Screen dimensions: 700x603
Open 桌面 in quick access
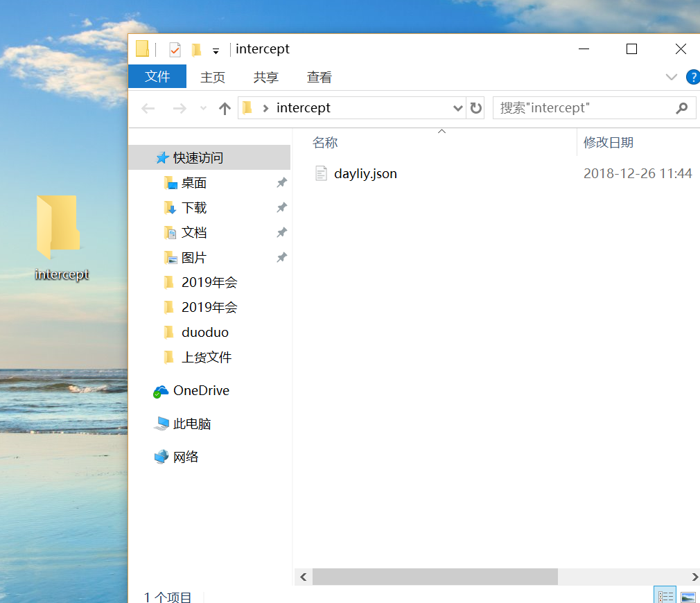(194, 182)
